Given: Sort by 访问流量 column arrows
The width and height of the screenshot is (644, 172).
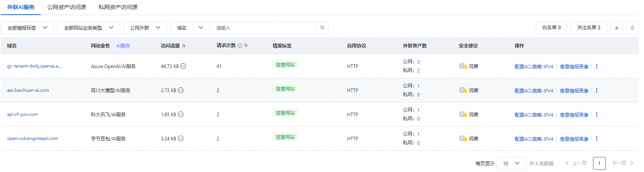Looking at the screenshot, I should click(x=184, y=46).
